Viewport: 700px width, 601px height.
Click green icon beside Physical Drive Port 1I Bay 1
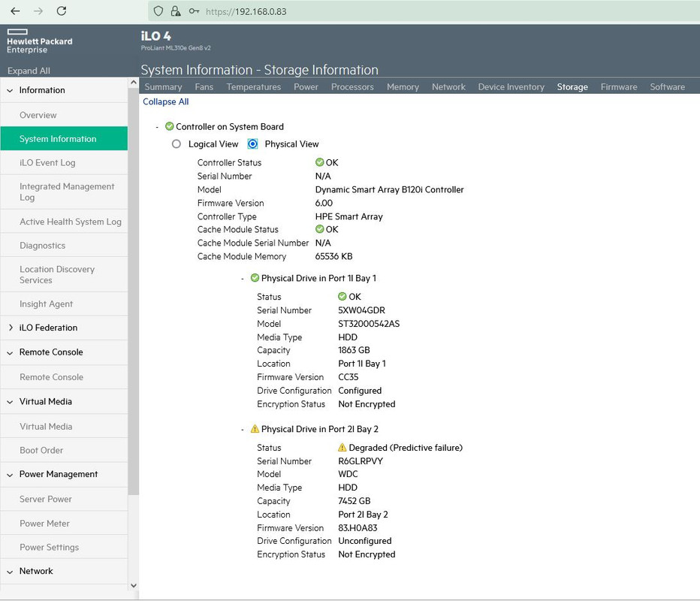pyautogui.click(x=255, y=278)
